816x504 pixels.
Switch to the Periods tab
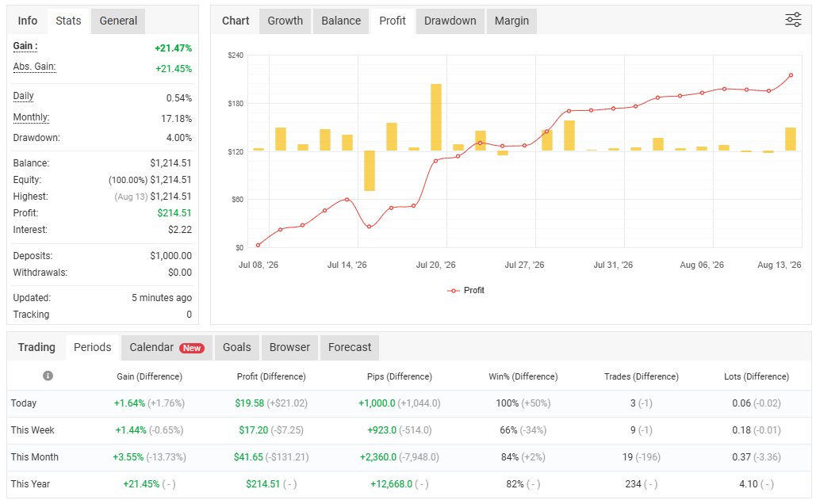pos(93,347)
